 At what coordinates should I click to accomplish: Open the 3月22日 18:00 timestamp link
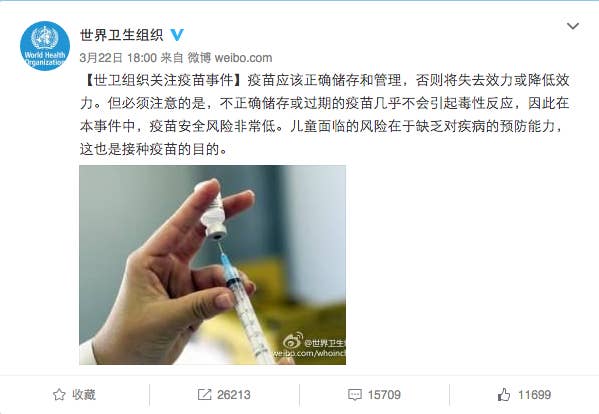pyautogui.click(x=118, y=58)
